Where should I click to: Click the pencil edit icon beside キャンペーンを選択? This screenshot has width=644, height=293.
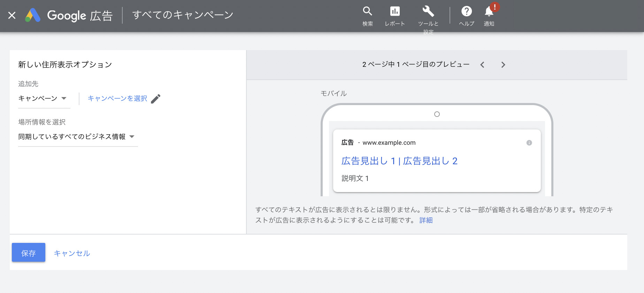(x=156, y=99)
